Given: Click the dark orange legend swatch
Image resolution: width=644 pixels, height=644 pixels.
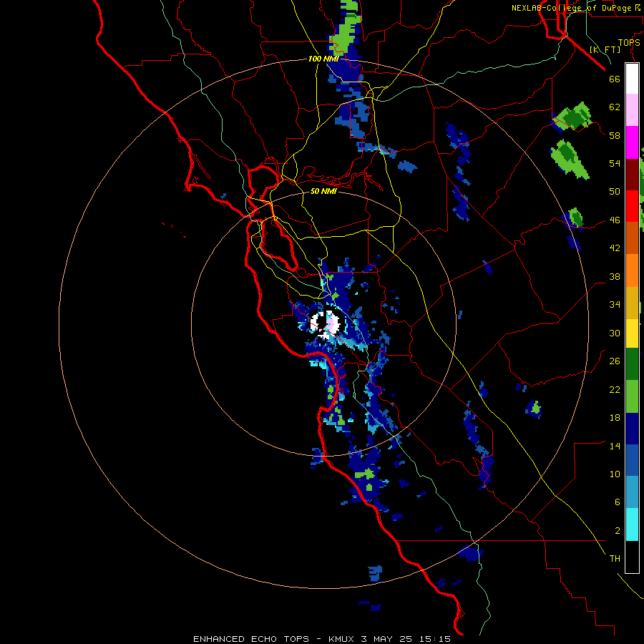Looking at the screenshot, I should click(x=632, y=238).
